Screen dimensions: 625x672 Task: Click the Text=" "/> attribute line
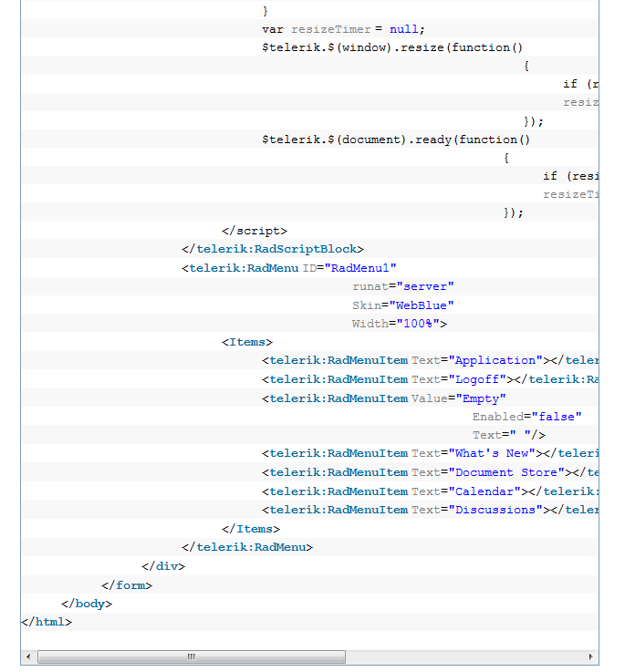point(509,436)
